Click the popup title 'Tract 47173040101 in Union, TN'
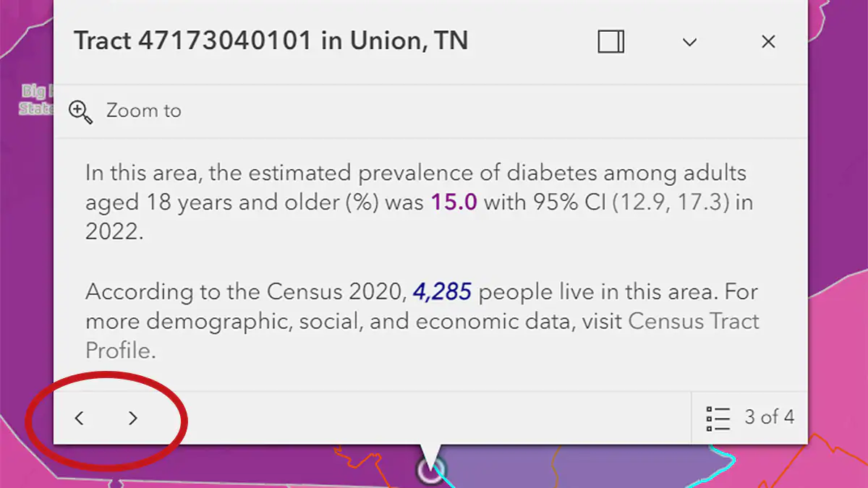The image size is (868, 488). [x=271, y=41]
